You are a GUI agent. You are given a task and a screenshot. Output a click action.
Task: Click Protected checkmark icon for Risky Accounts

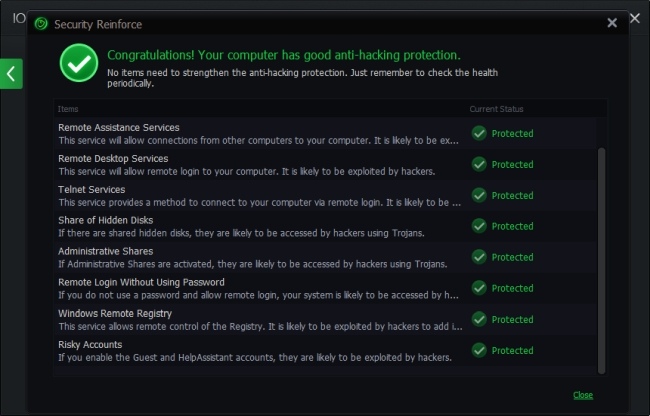479,351
